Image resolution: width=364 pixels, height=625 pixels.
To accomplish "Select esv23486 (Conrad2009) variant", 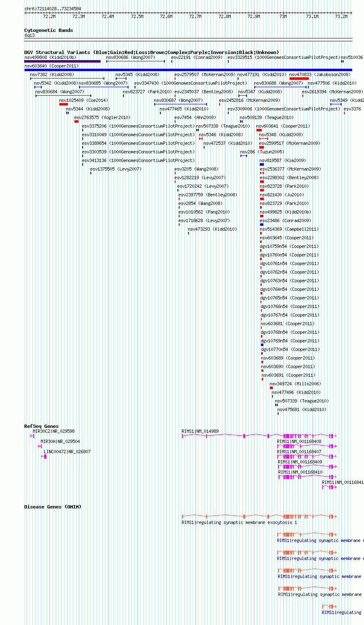I will 285,220.
